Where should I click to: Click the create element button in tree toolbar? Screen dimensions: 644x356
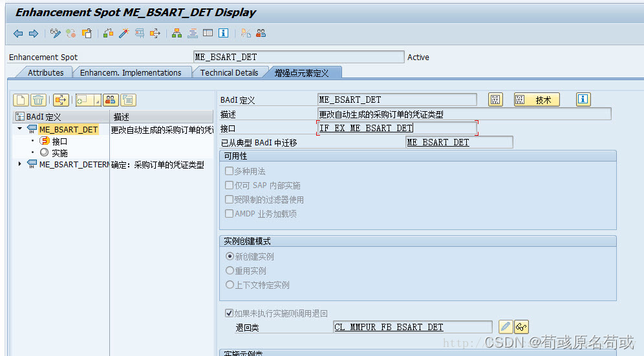[x=85, y=99]
